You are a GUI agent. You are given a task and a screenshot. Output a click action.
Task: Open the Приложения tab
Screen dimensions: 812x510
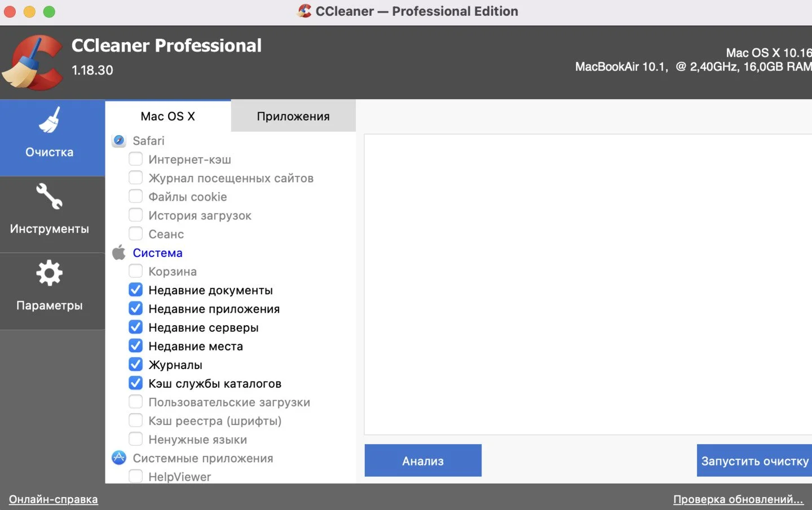coord(293,116)
